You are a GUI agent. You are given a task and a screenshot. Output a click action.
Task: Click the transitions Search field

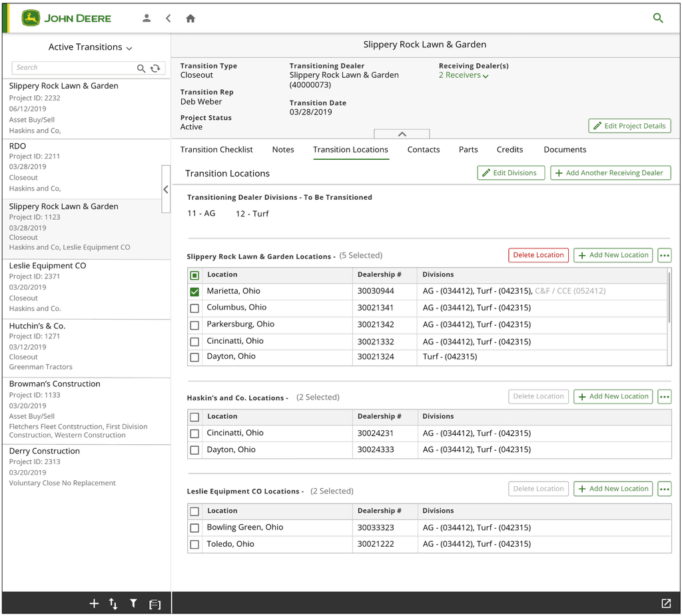[74, 68]
